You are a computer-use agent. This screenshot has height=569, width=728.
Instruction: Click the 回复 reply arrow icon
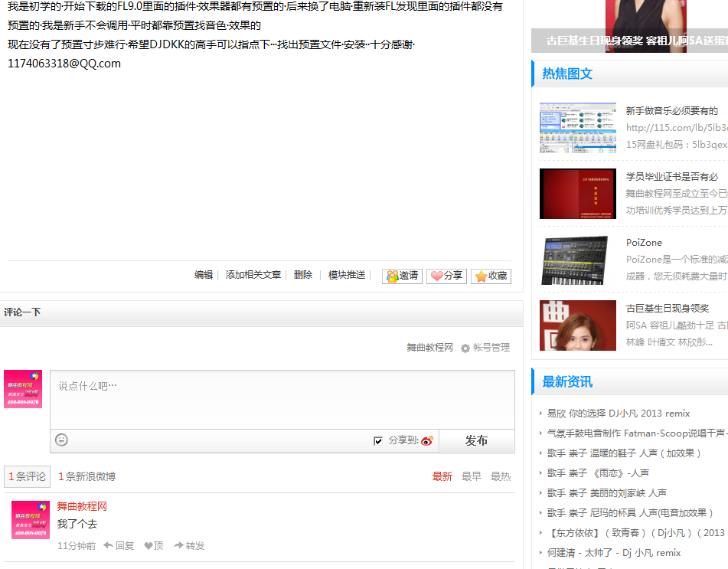click(x=110, y=546)
